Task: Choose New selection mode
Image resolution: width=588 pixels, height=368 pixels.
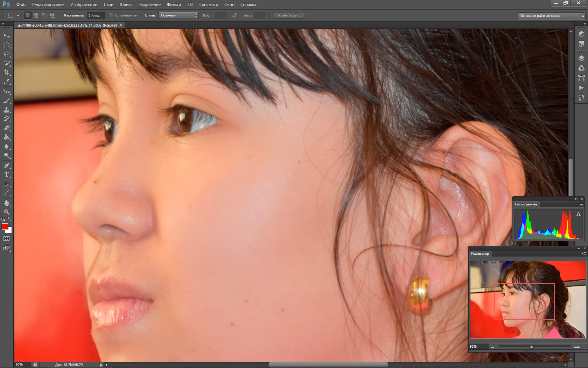Action: pos(27,15)
